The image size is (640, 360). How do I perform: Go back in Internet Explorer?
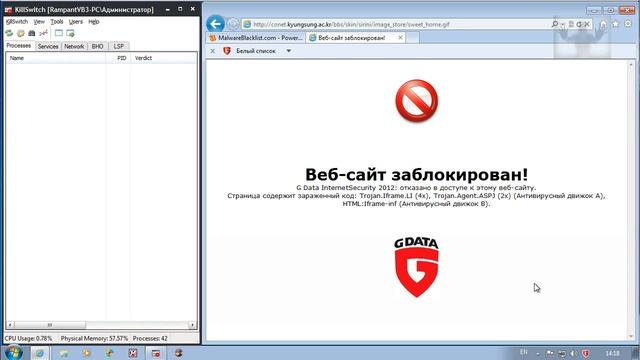[216, 24]
